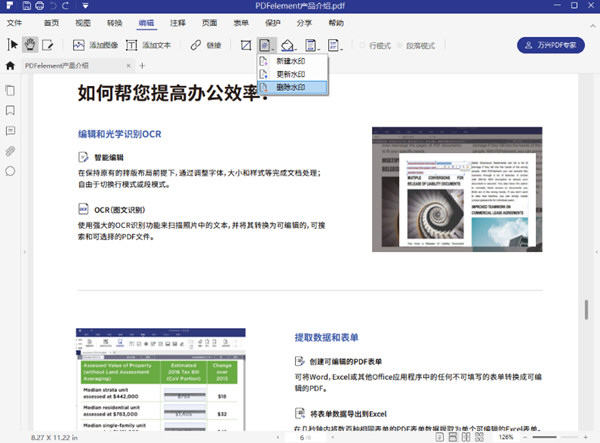Image resolution: width=600 pixels, height=443 pixels.
Task: Expand the left sidebar handle
Action: tap(25, 252)
